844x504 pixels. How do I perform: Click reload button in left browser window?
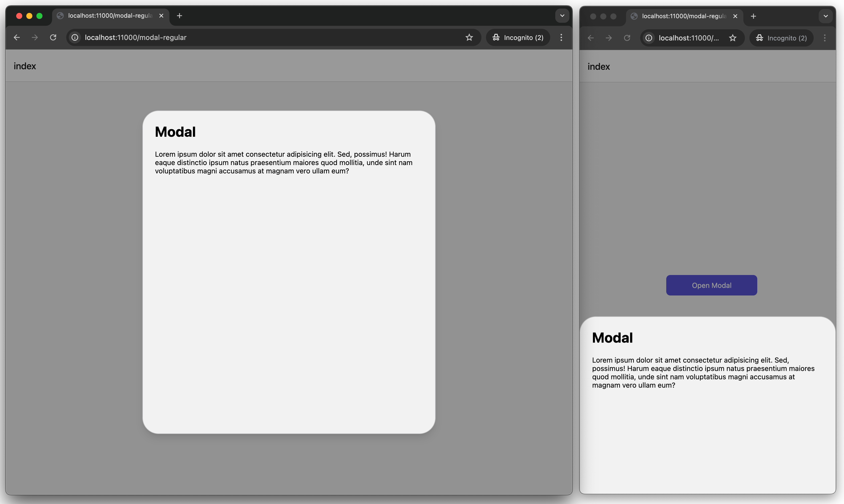point(53,37)
